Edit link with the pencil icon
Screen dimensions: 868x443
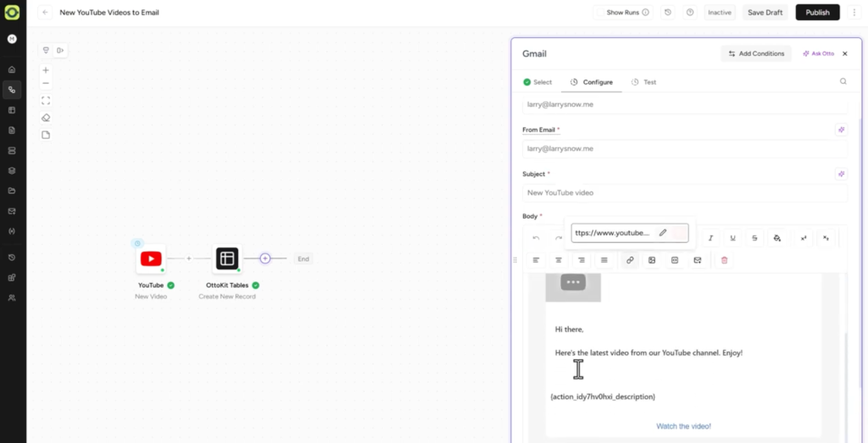tap(663, 233)
